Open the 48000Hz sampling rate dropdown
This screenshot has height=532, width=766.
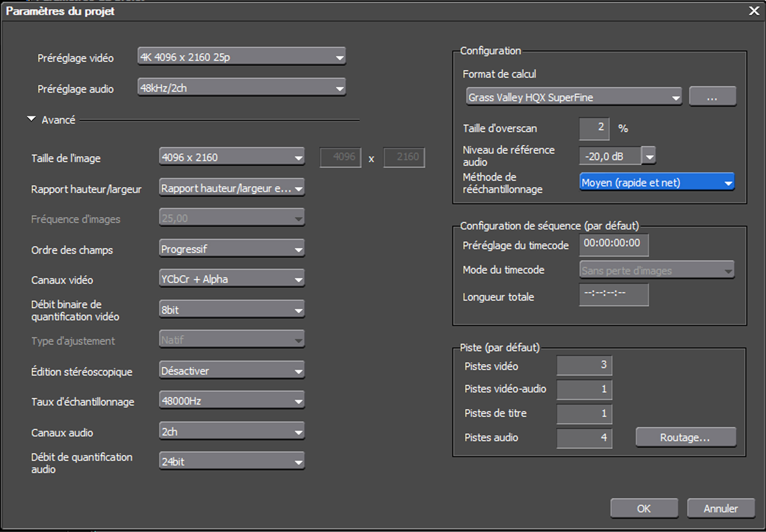point(232,401)
